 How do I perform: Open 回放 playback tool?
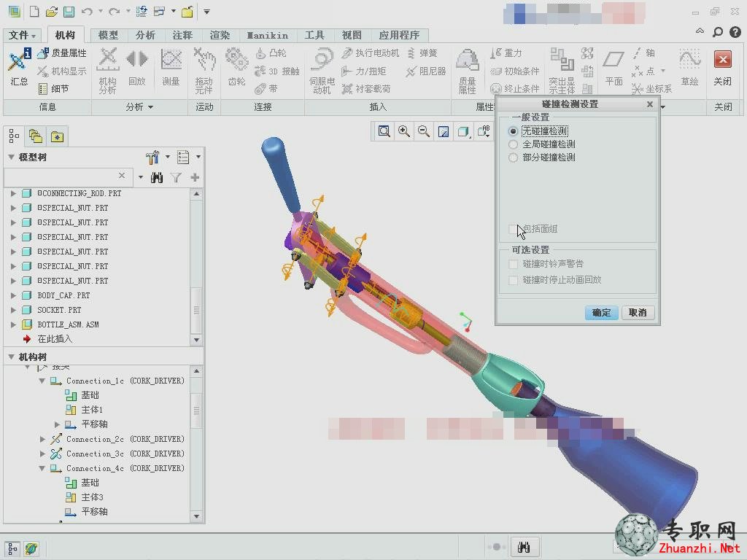(137, 66)
